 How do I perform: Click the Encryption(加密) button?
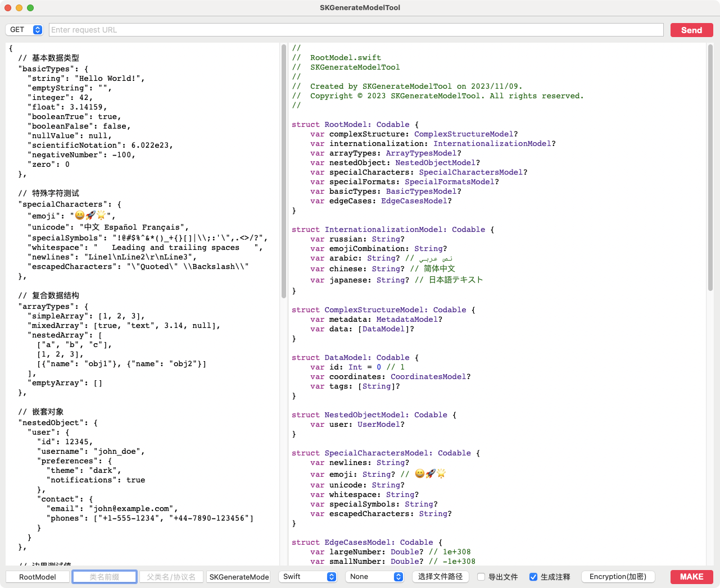pyautogui.click(x=618, y=577)
